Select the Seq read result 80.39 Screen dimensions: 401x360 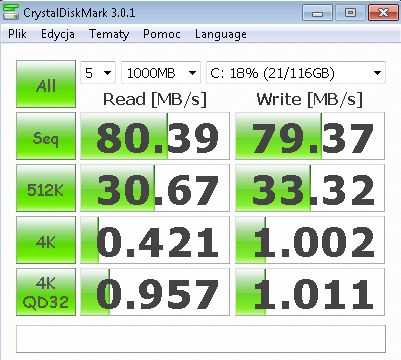point(155,136)
